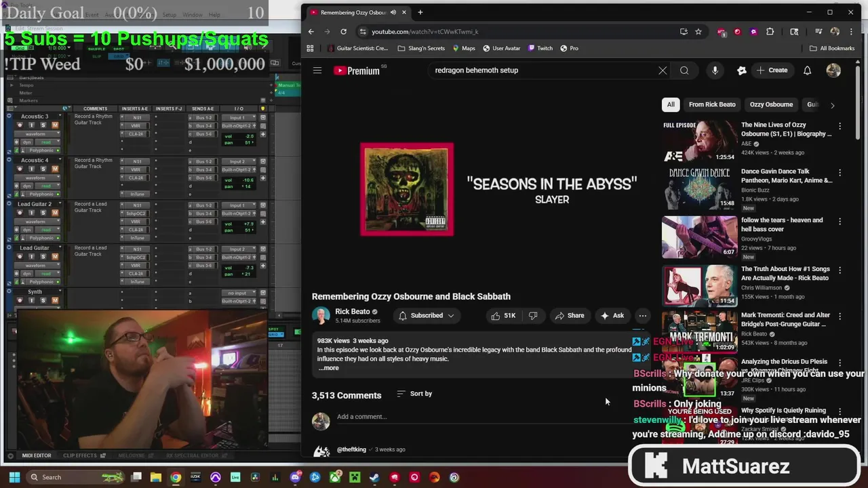The width and height of the screenshot is (868, 488).
Task: Open Acoustic 3 track view waveform selector
Action: pos(37,134)
